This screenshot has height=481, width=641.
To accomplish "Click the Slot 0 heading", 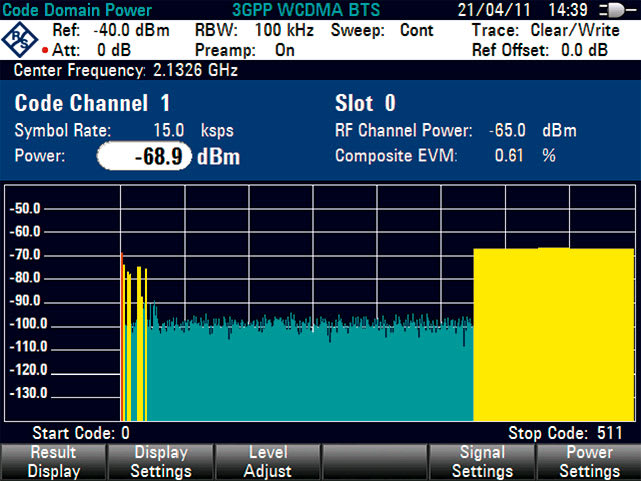I will (x=365, y=103).
